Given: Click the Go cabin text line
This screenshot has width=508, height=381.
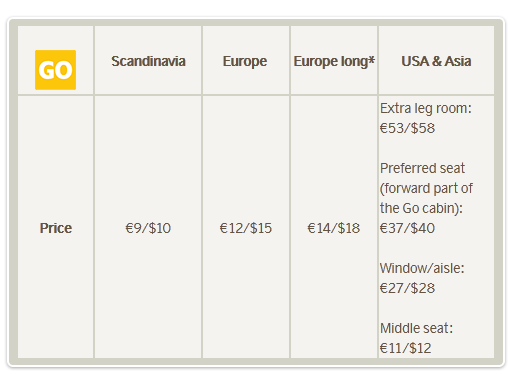Looking at the screenshot, I should coord(421,208).
